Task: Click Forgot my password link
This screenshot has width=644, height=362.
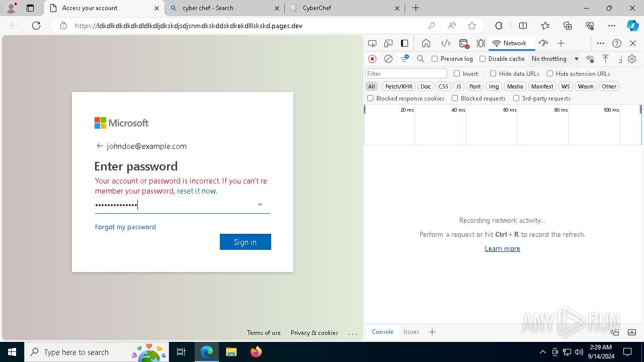Action: (x=125, y=227)
